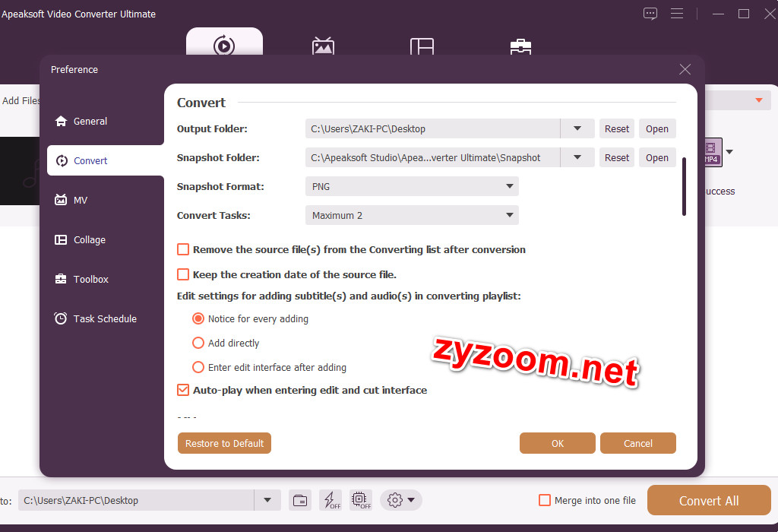Click the Convert All button
Viewport: 778px width, 532px height.
(x=709, y=500)
